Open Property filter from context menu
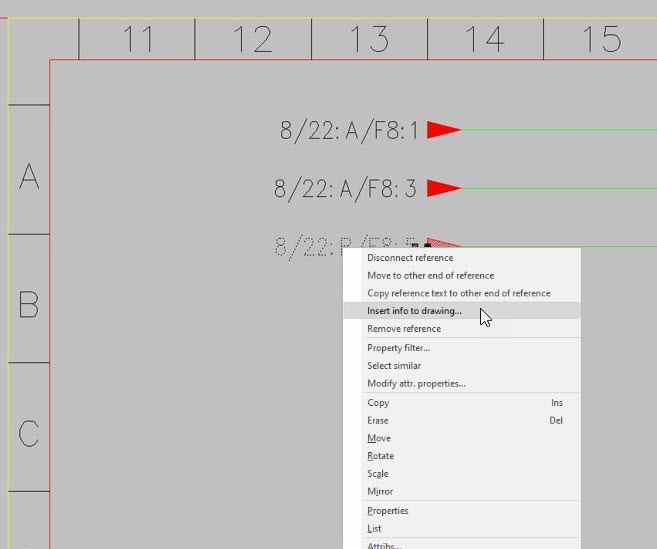The height and width of the screenshot is (549, 657). (x=398, y=348)
